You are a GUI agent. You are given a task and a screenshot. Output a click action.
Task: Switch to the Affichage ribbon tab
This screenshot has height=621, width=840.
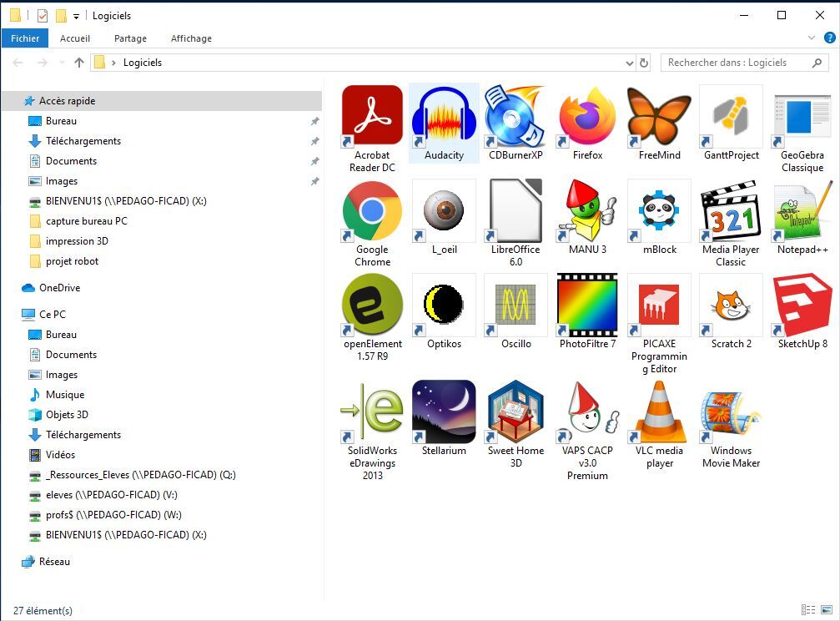tap(191, 38)
